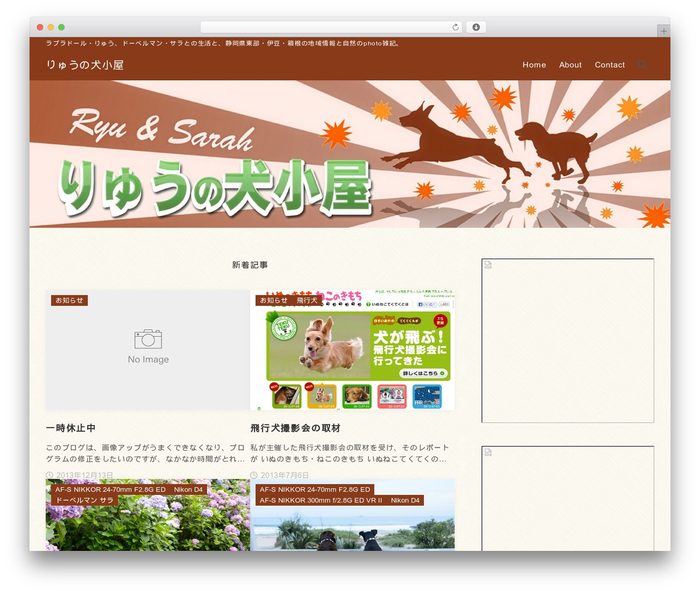Click the 2013年7月6日 post date
The height and width of the screenshot is (593, 700).
pos(285,475)
